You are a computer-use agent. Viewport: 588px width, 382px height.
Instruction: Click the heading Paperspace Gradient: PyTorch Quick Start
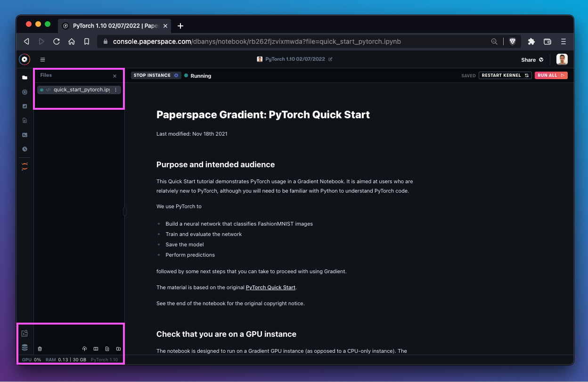[x=263, y=114]
